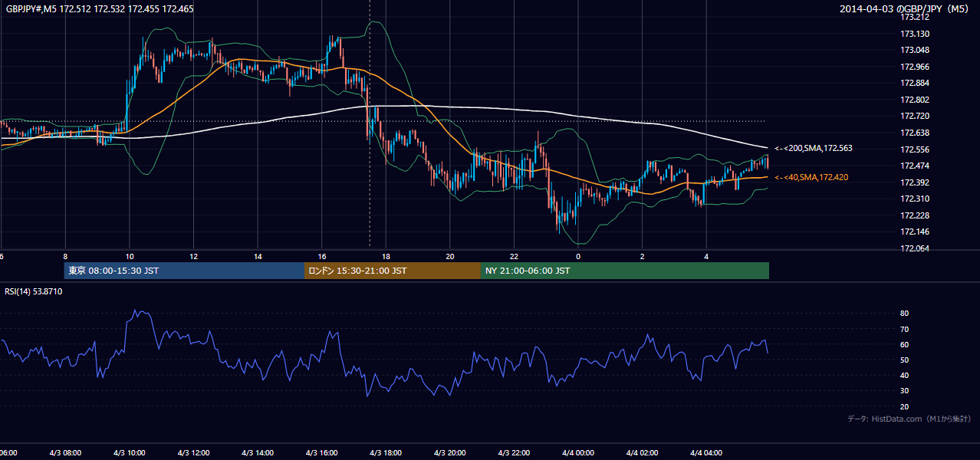Click hour tick 20 below price chart
980x460 pixels.
point(450,256)
